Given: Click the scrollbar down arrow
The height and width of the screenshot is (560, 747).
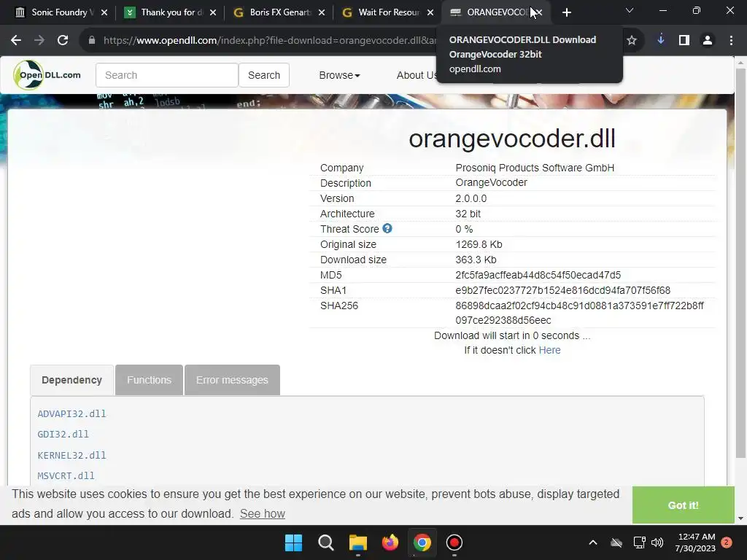Looking at the screenshot, I should 740,518.
